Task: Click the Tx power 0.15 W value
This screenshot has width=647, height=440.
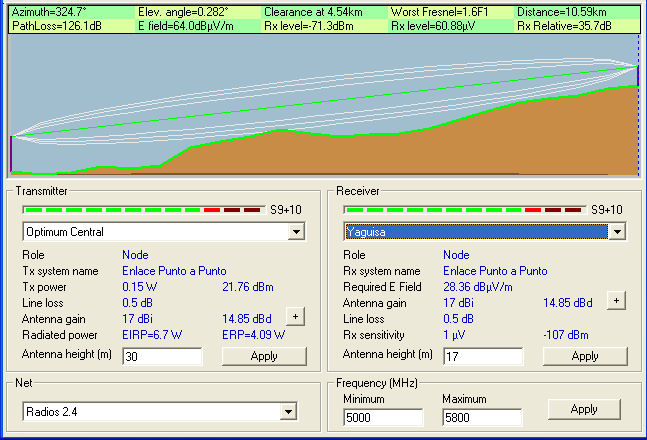Action: click(x=139, y=287)
